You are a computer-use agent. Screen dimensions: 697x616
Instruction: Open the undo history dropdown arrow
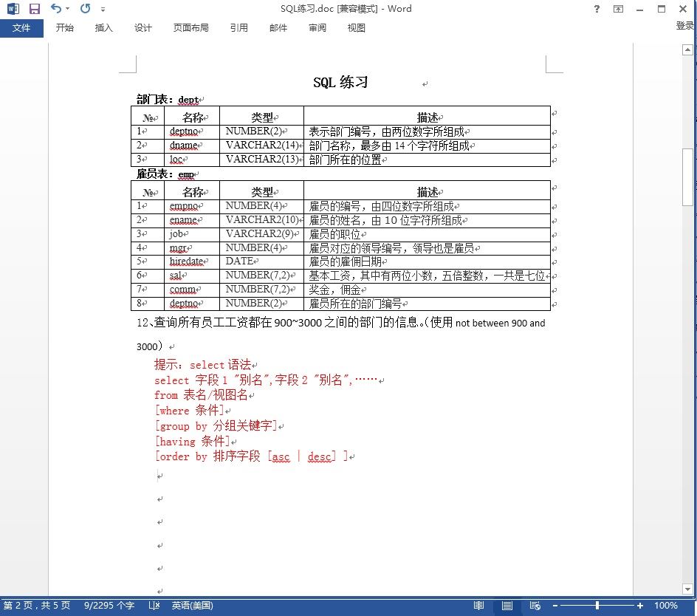[x=68, y=8]
